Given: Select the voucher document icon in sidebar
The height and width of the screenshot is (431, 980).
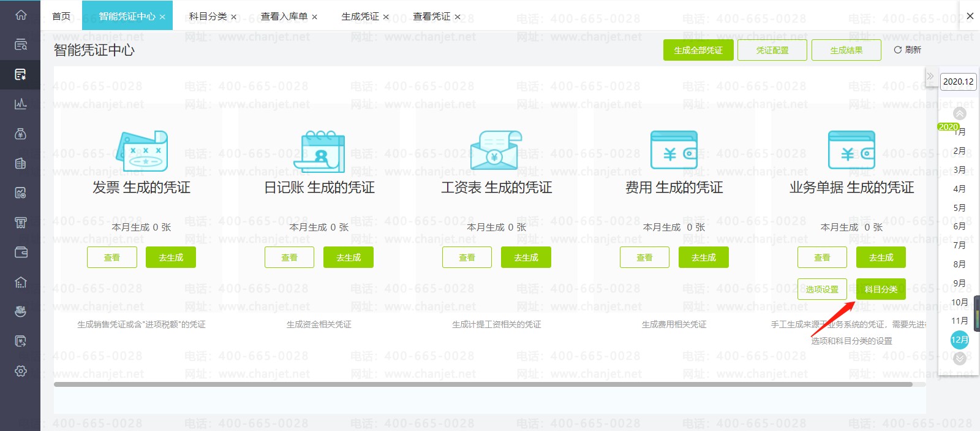Looking at the screenshot, I should tap(20, 75).
